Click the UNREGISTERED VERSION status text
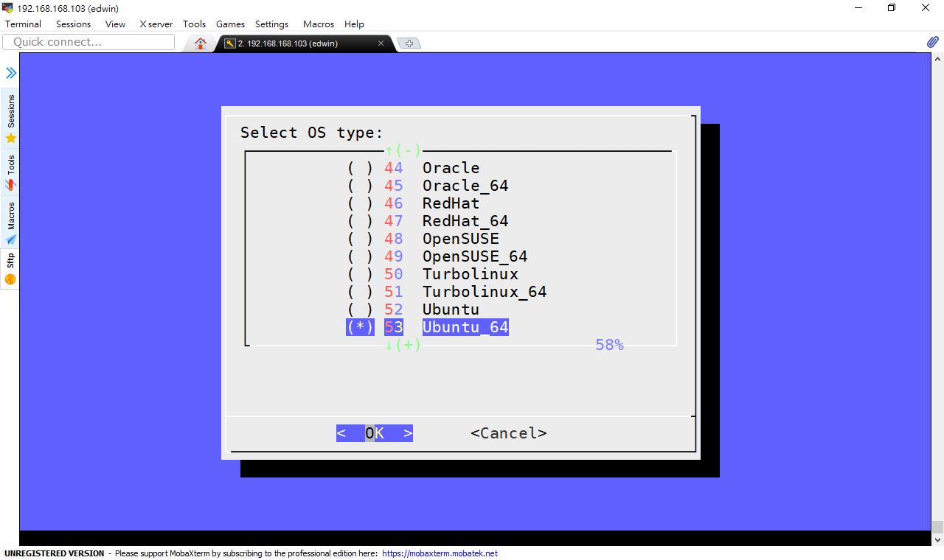944x560 pixels. pos(55,553)
